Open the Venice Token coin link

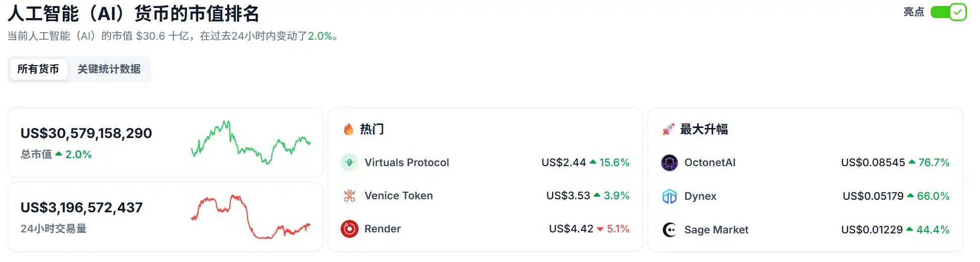[398, 196]
